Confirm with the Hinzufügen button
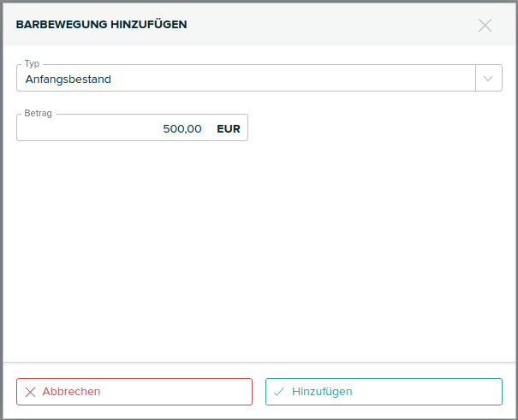The width and height of the screenshot is (518, 420). pyautogui.click(x=384, y=392)
